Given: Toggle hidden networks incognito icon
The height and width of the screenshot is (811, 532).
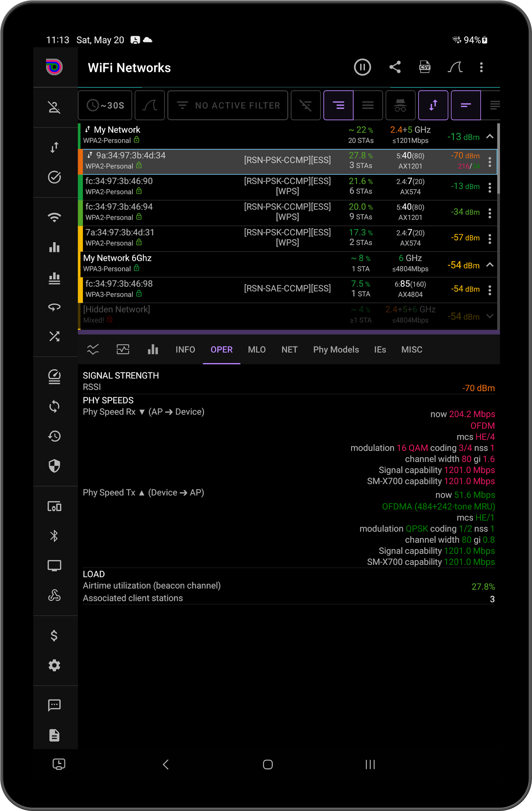Looking at the screenshot, I should 401,105.
